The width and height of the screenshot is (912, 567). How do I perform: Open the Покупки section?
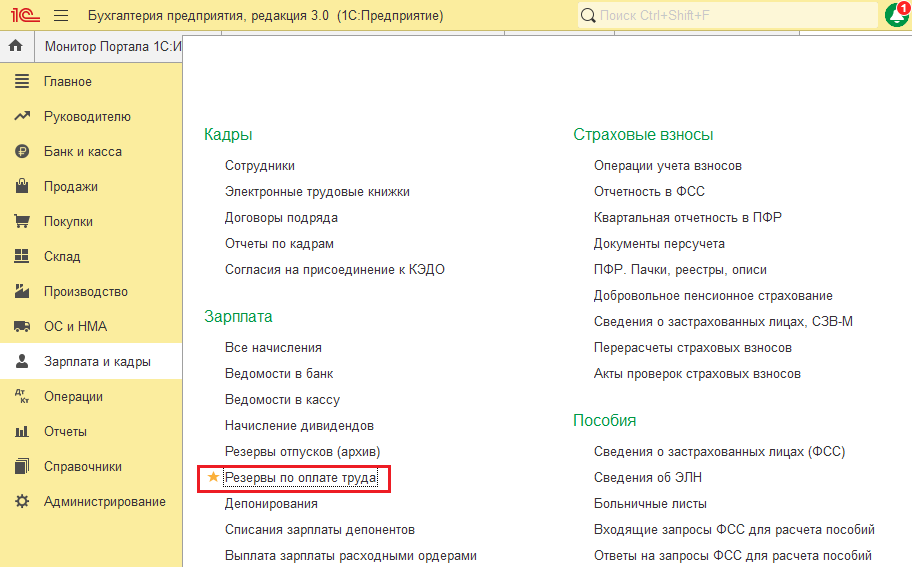click(x=68, y=222)
